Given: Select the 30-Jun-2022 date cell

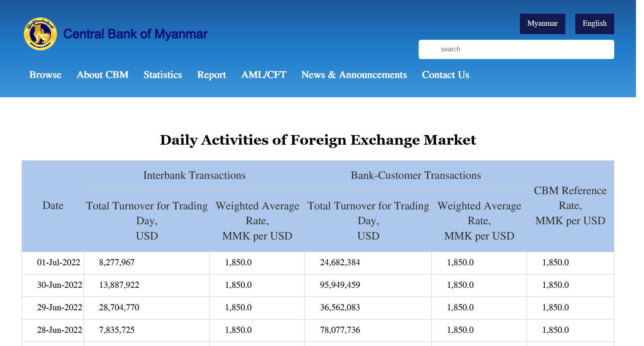Looking at the screenshot, I should click(59, 285).
